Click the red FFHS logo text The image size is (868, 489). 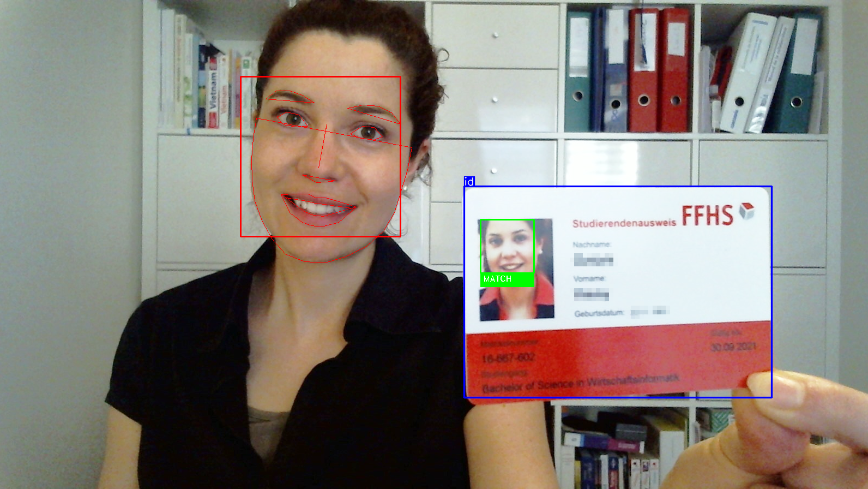[707, 216]
